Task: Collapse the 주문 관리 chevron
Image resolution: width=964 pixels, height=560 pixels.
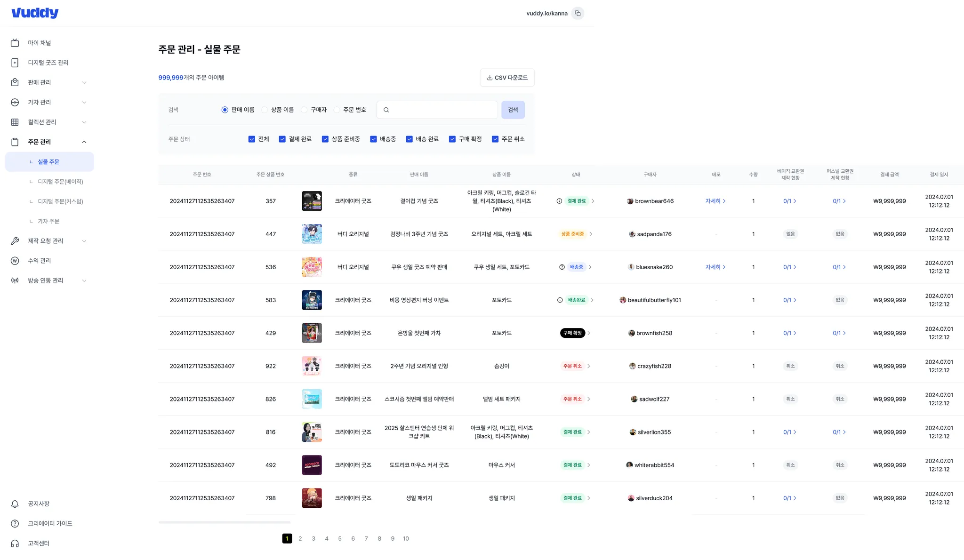Action: 84,142
